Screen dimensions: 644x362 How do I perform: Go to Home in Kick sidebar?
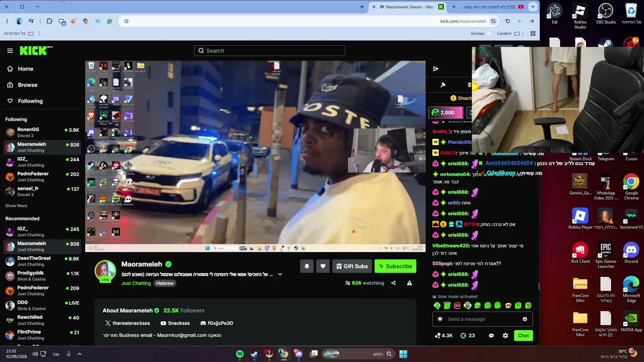coord(20,69)
